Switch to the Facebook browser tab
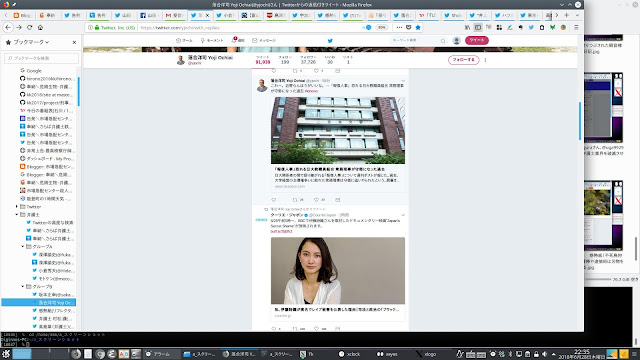640x360 pixels. click(x=149, y=15)
